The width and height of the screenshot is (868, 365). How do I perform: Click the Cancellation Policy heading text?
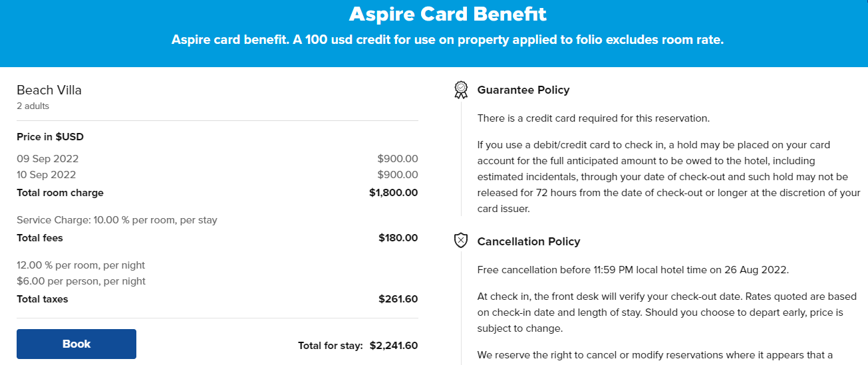coord(529,241)
